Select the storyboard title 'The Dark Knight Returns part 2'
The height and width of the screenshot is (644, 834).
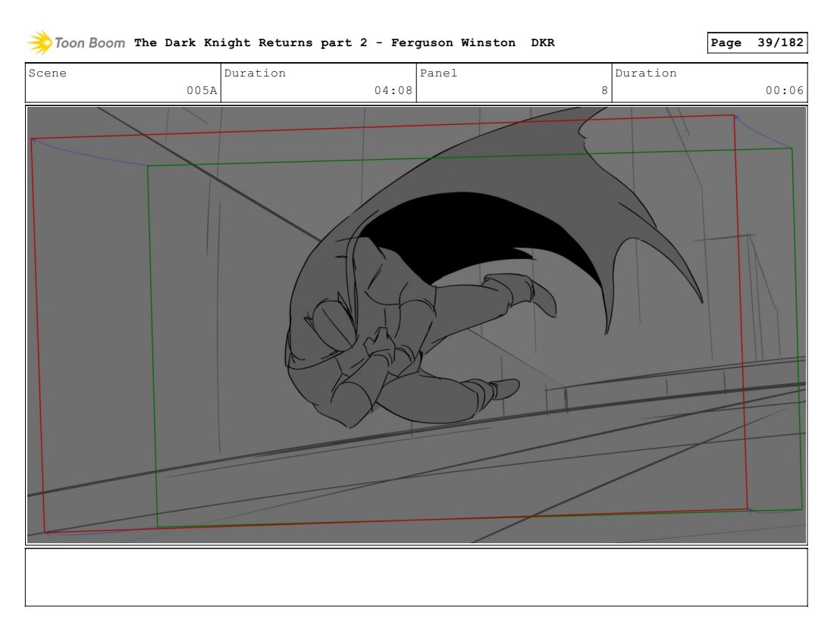[250, 42]
